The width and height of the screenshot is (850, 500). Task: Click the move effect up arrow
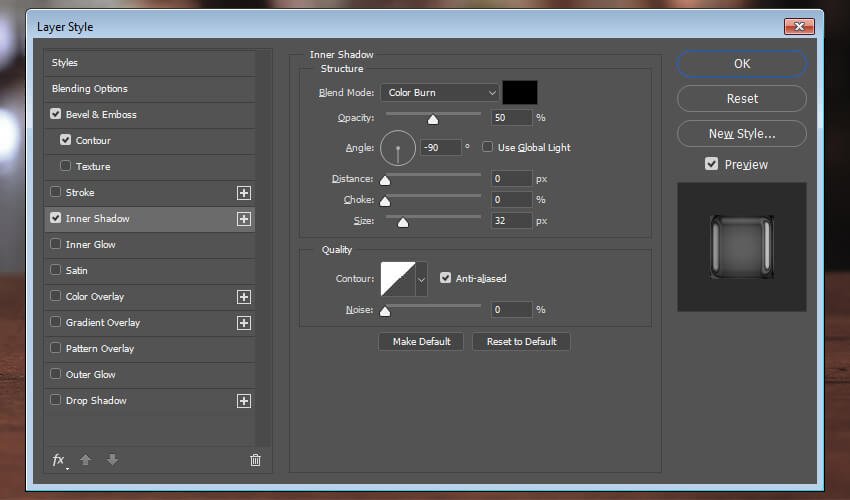[86, 460]
